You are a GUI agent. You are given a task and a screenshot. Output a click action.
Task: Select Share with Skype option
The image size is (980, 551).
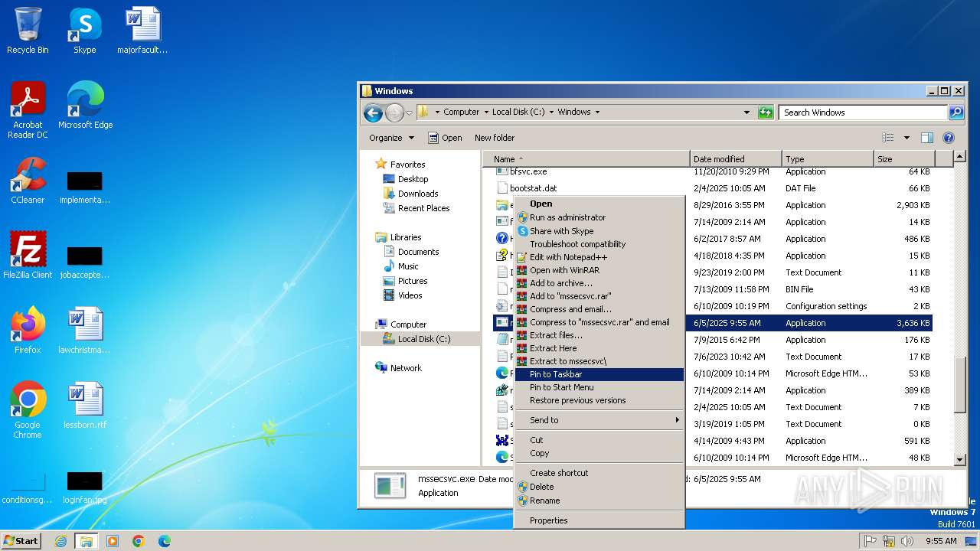(598, 231)
